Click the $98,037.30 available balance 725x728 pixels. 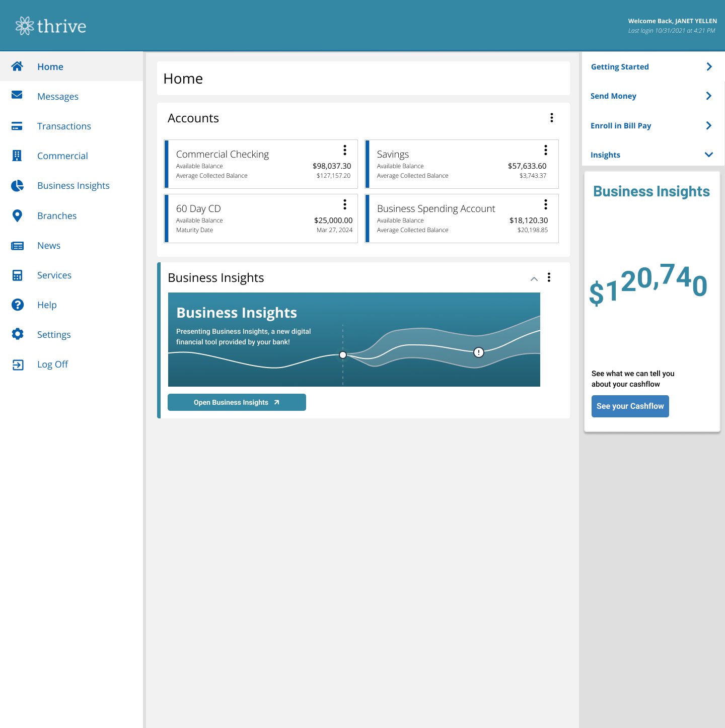click(x=332, y=166)
